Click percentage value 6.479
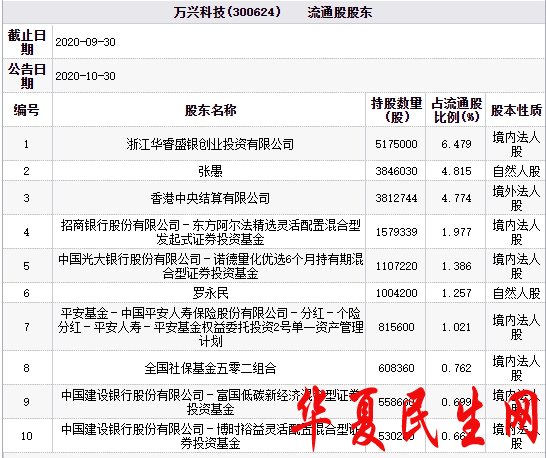This screenshot has height=458, width=546. (x=457, y=144)
